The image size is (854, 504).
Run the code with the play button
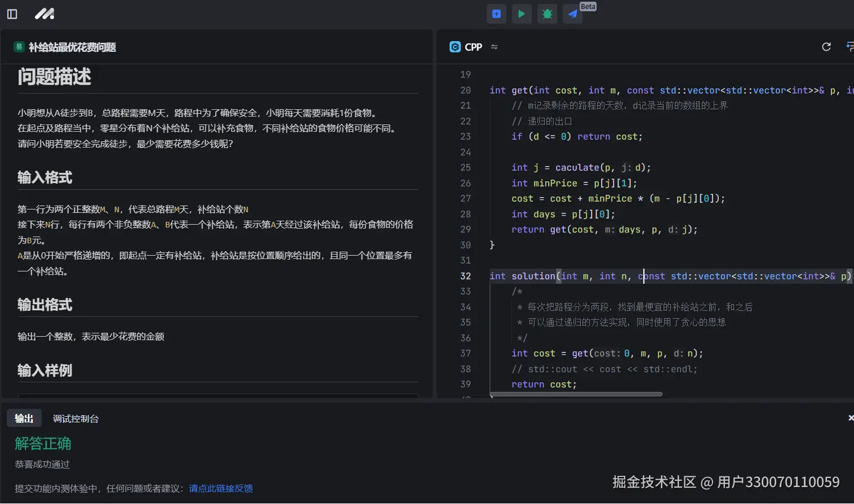[x=521, y=14]
